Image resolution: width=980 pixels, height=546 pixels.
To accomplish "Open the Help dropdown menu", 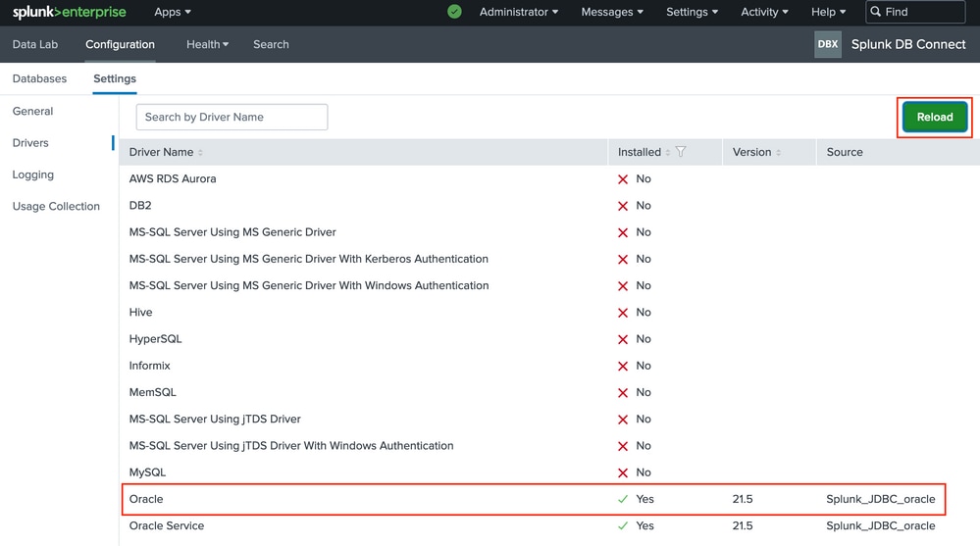I will coord(828,12).
